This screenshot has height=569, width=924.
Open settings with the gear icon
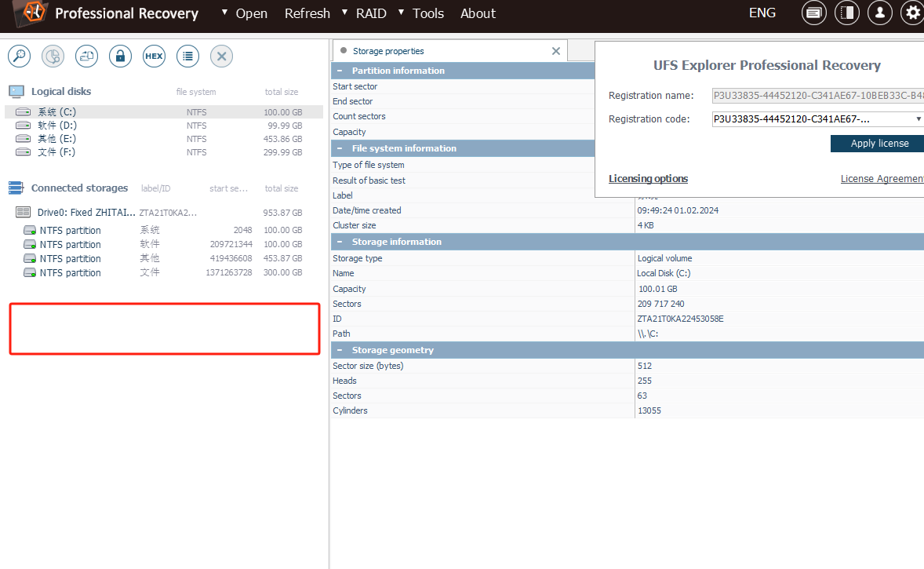[913, 13]
